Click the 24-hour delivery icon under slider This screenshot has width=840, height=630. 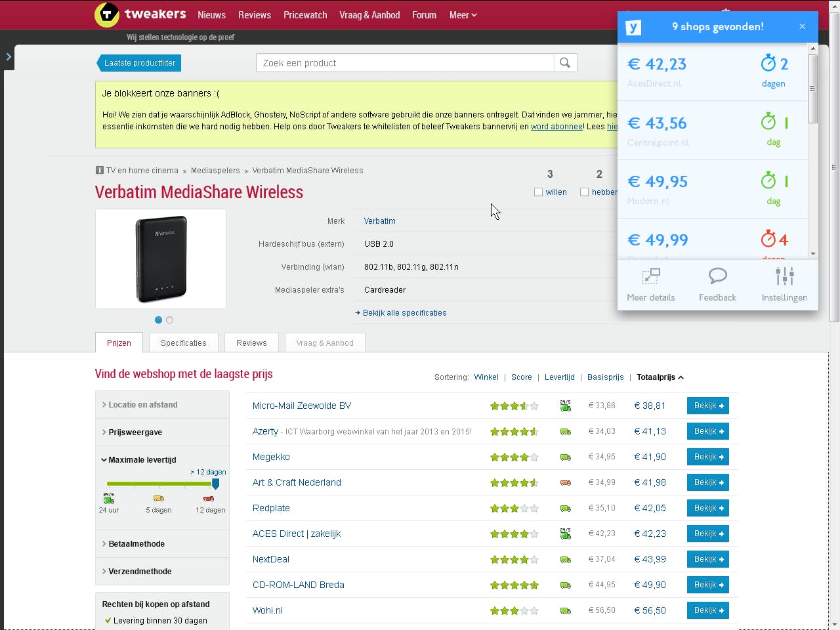pos(109,498)
